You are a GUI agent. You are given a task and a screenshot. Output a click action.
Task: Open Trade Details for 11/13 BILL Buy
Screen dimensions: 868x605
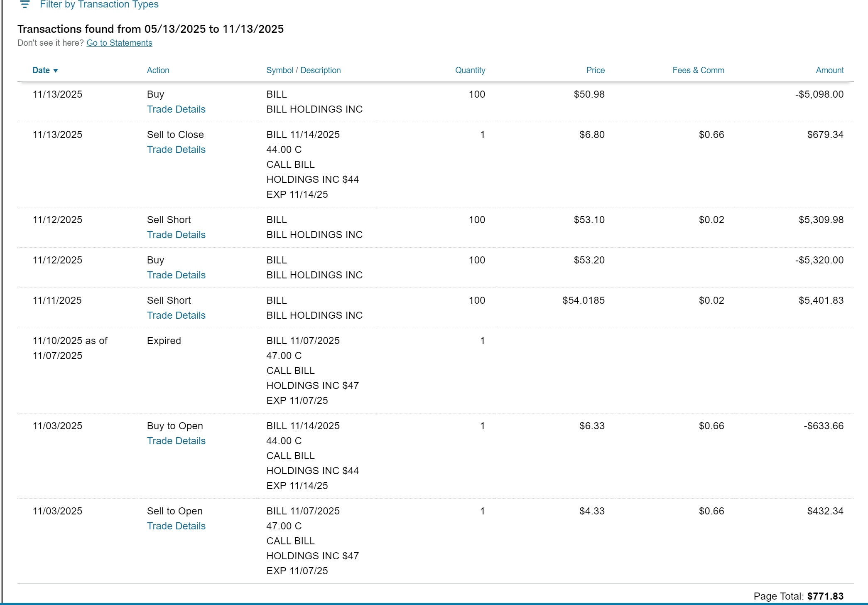pyautogui.click(x=176, y=109)
